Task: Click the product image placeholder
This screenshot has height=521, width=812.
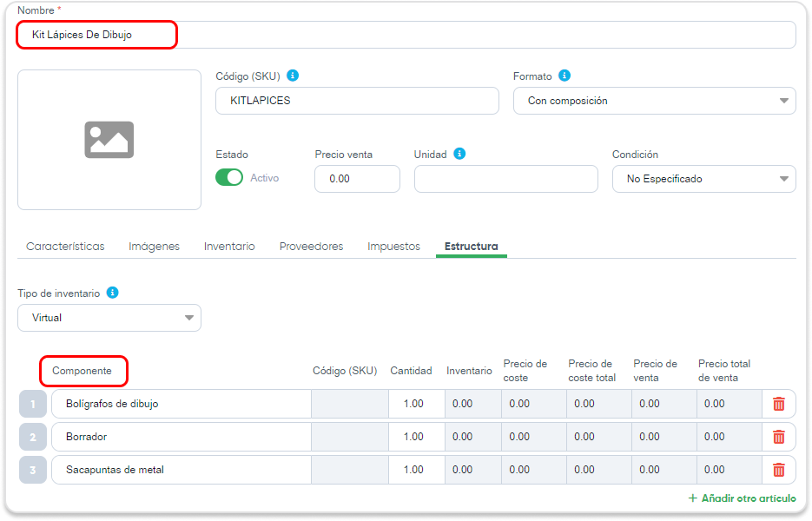Action: coord(109,140)
